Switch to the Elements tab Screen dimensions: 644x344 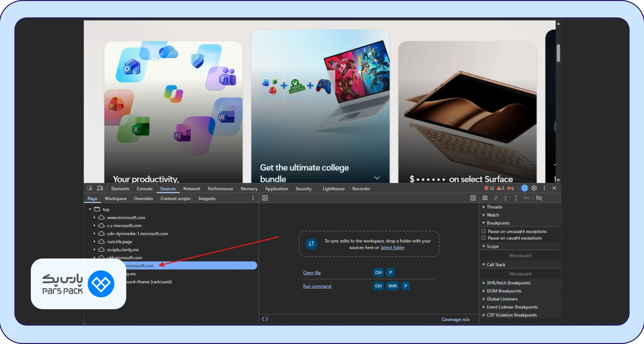pos(120,188)
